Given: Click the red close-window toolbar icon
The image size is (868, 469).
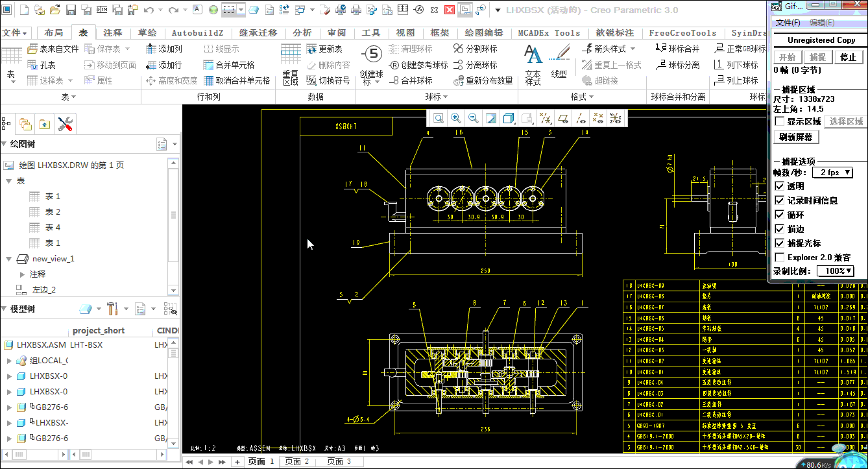Looking at the screenshot, I should pyautogui.click(x=450, y=10).
